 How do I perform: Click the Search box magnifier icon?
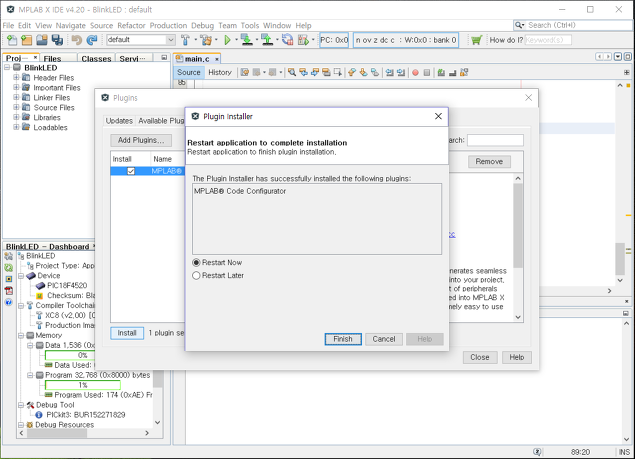pyautogui.click(x=518, y=25)
